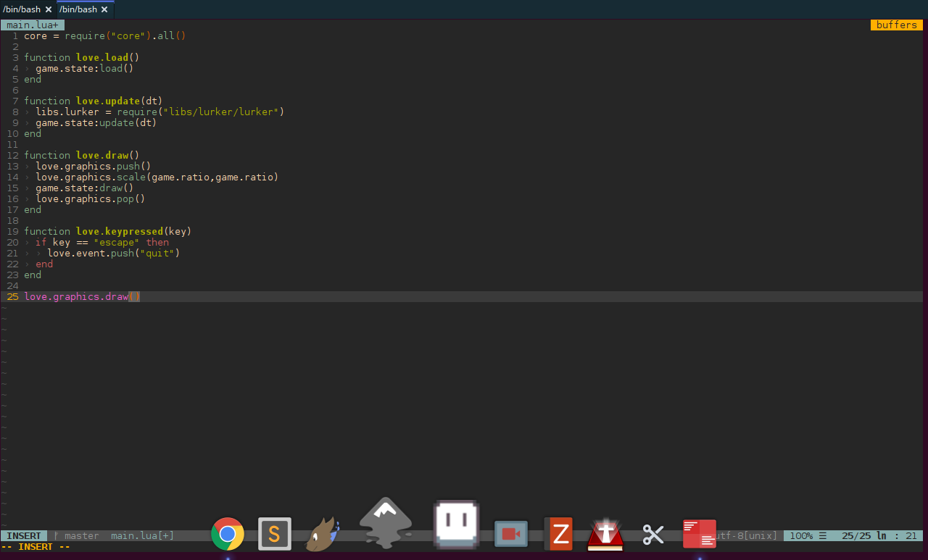Open the red Bible book app icon
The width and height of the screenshot is (928, 560).
pyautogui.click(x=605, y=535)
